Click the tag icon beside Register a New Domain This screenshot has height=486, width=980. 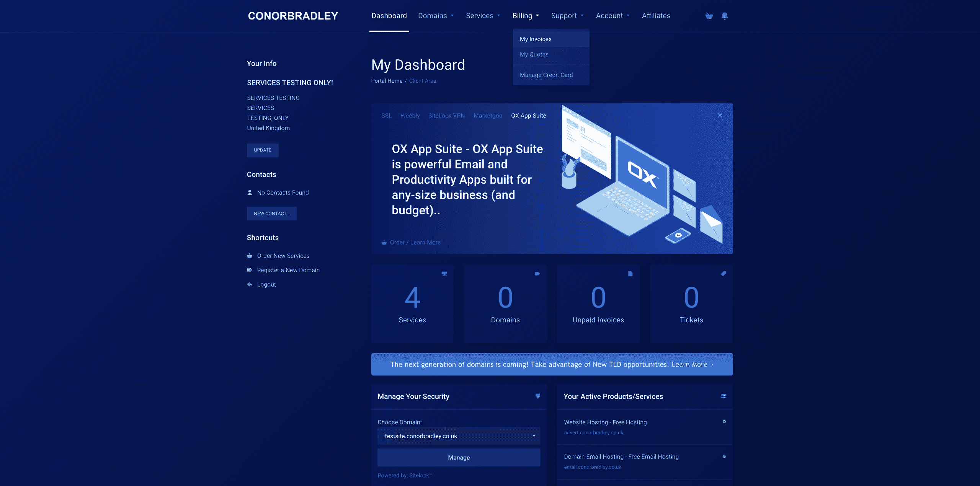tap(250, 270)
